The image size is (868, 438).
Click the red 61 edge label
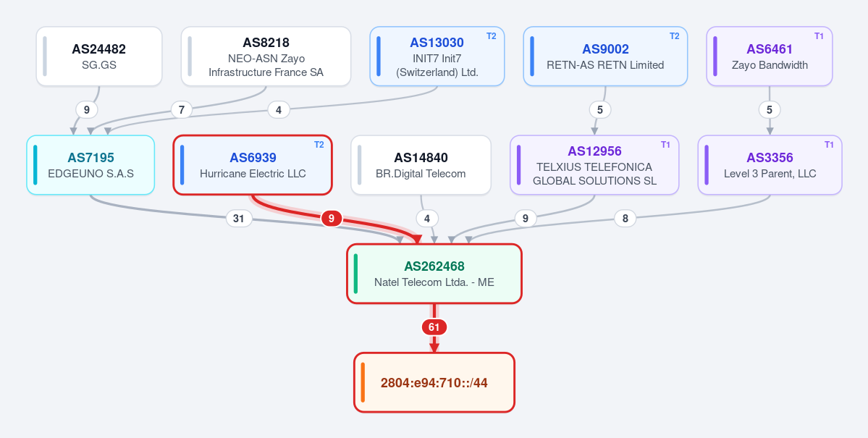[434, 327]
